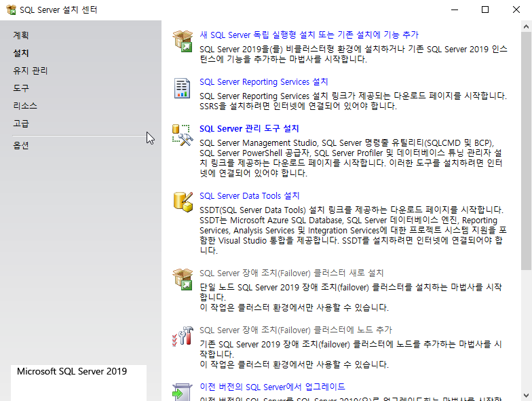Click the new failover cluster box icon
The width and height of the screenshot is (532, 401).
pos(183,279)
